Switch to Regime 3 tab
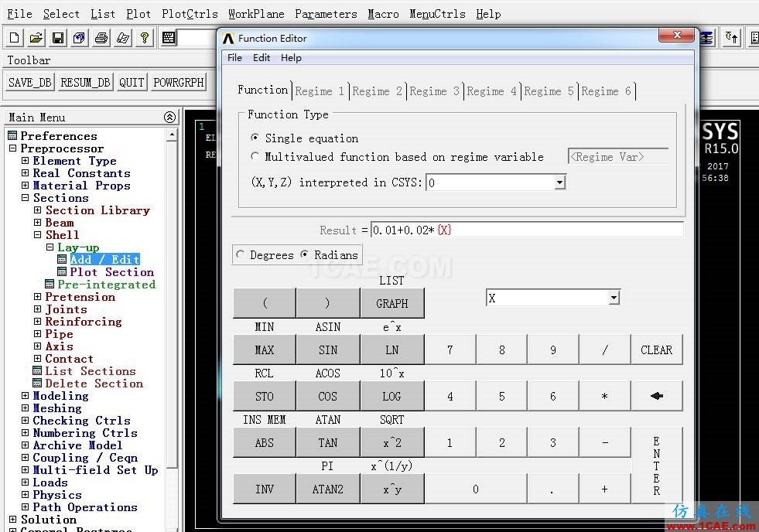 tap(434, 91)
